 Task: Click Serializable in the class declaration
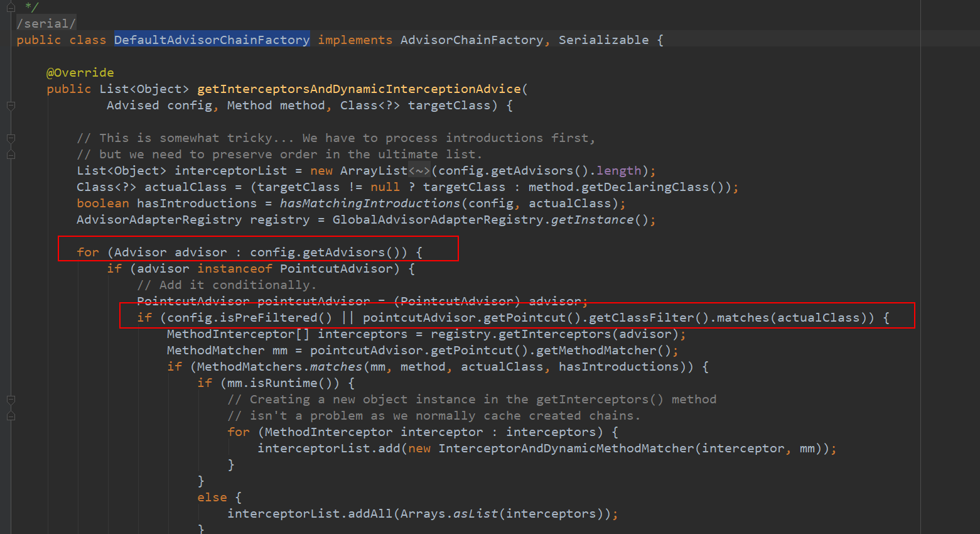pos(604,40)
